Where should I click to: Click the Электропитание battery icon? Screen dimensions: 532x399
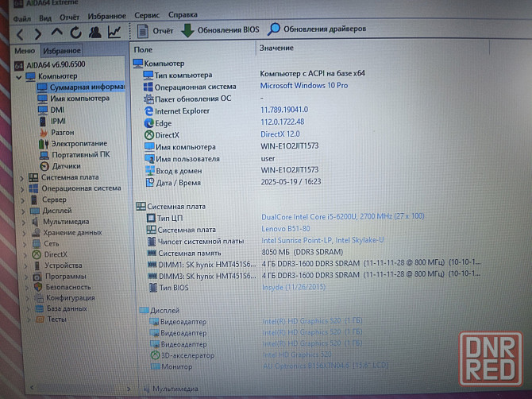coord(44,144)
